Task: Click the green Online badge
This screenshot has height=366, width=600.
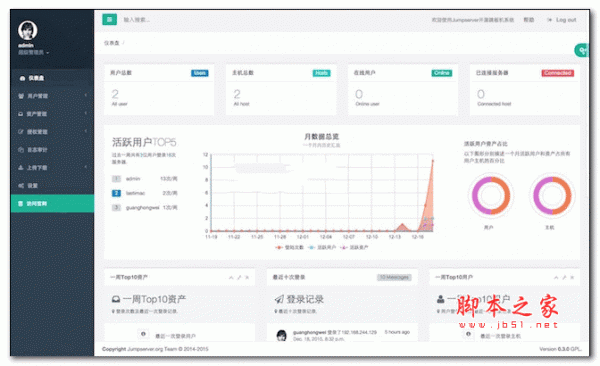Action: point(442,73)
